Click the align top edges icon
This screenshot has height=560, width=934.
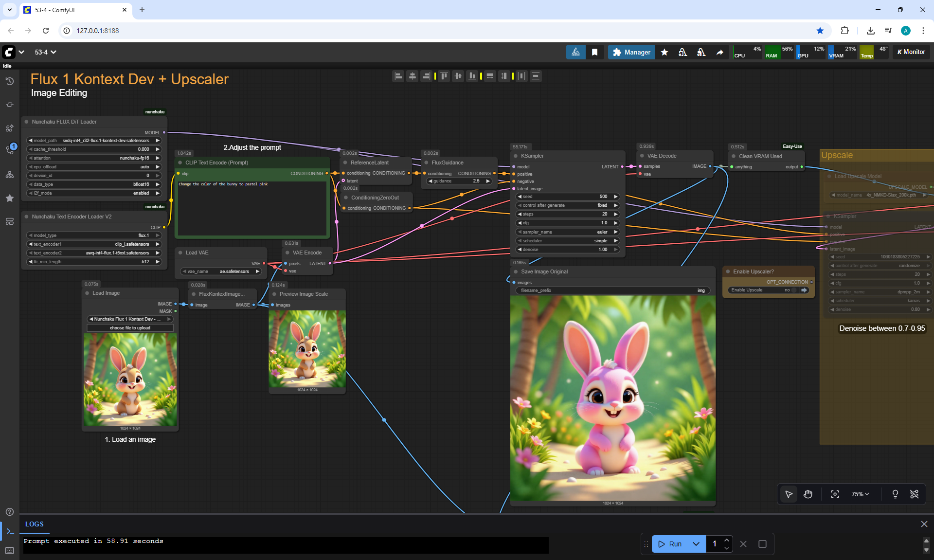[x=444, y=76]
